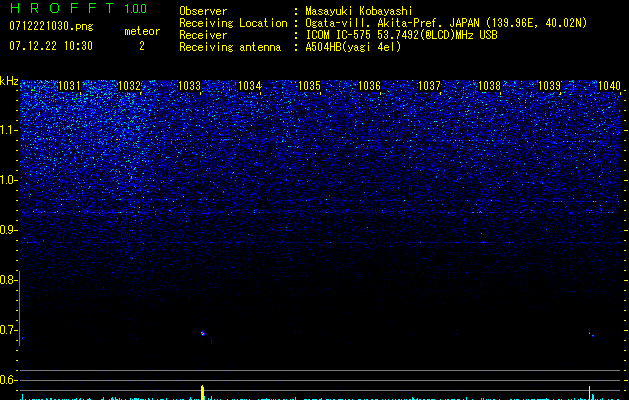629x400 pixels.
Task: Click the yellow detection bar below 1033
Action: [203, 392]
